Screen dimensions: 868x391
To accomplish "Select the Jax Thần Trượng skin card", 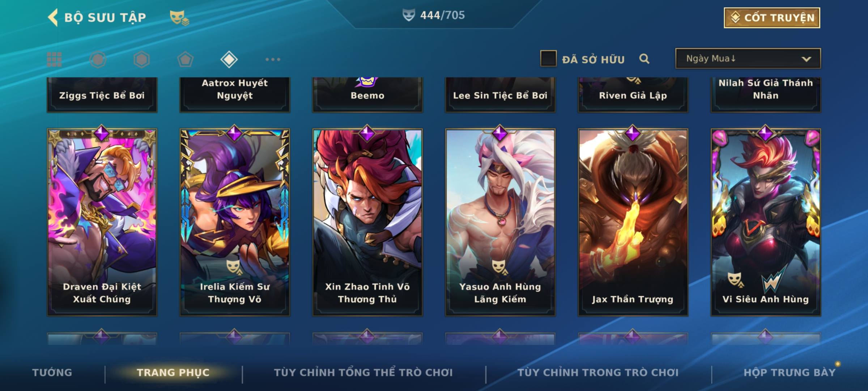I will [633, 222].
